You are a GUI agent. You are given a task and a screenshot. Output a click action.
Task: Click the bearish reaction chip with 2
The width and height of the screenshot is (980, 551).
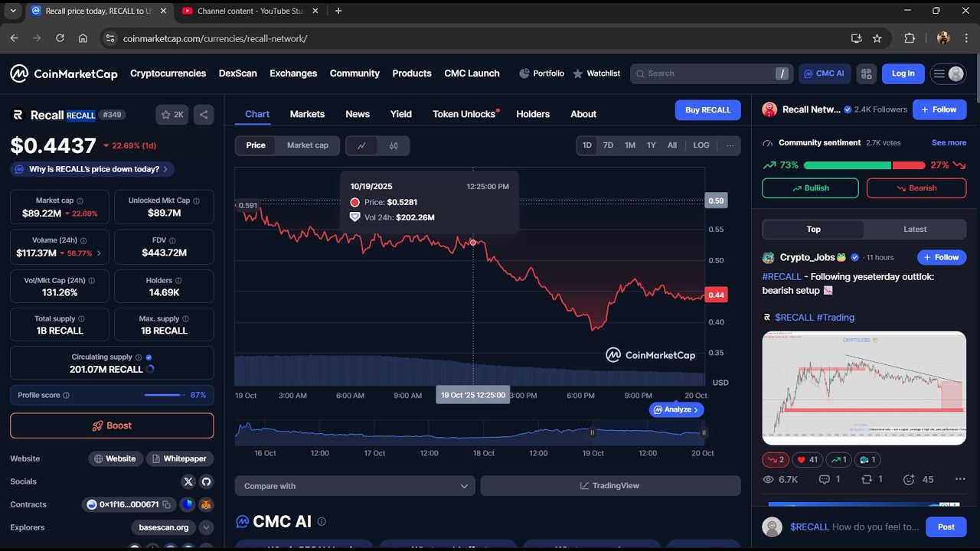click(776, 460)
